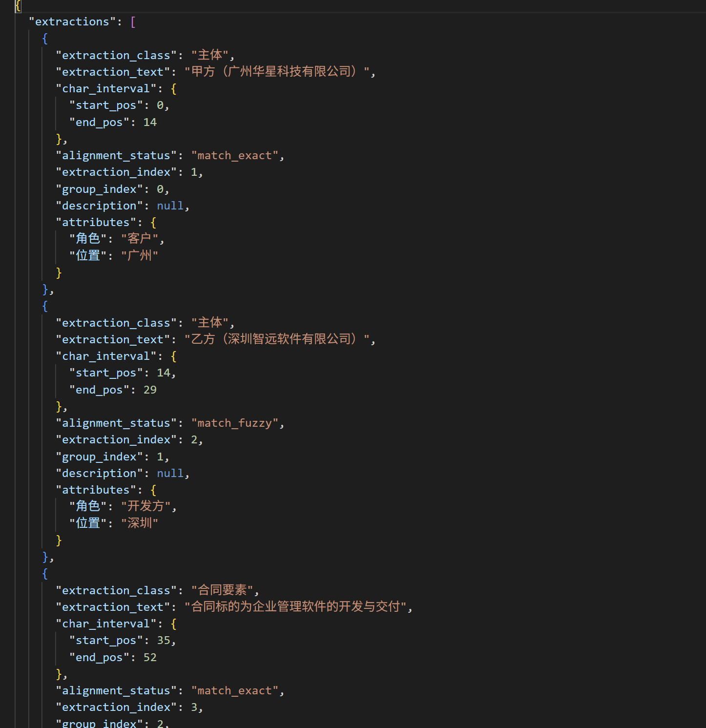The height and width of the screenshot is (728, 706).
Task: Click the location attribute value "深圳"
Action: coord(140,523)
